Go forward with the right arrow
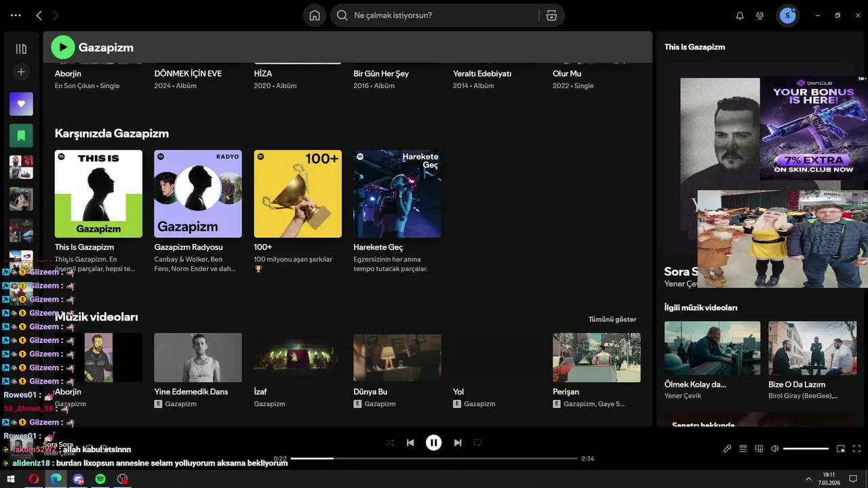The image size is (868, 488). (56, 15)
